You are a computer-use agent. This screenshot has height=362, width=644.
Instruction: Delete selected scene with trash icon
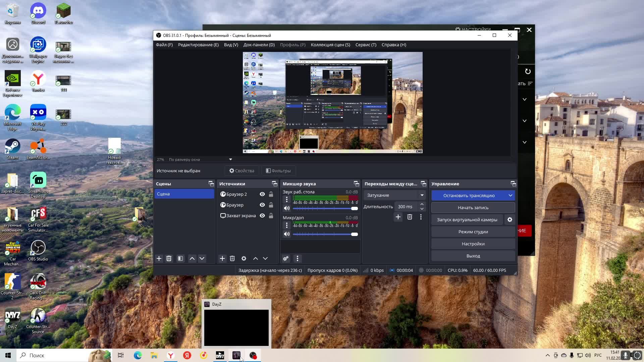click(x=169, y=258)
